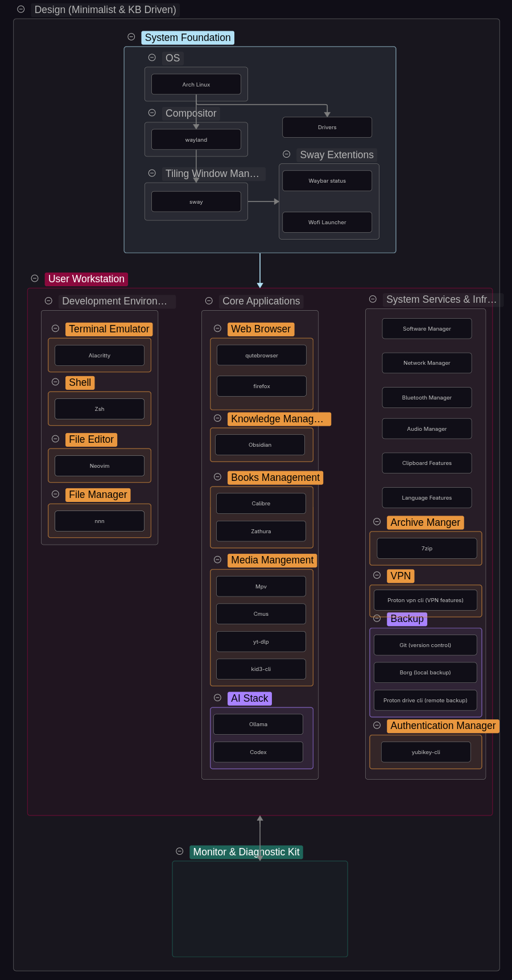The height and width of the screenshot is (980, 512).
Task: Select the Wofi Launcher node
Action: (x=327, y=222)
